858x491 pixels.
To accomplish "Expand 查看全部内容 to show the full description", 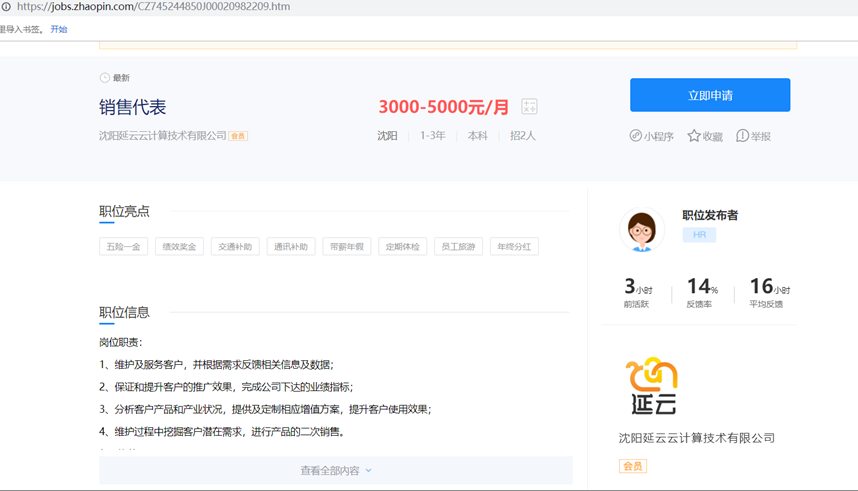I will 335,470.
